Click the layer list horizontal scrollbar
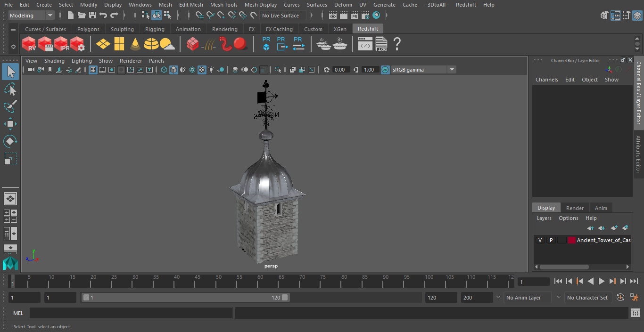This screenshot has width=644, height=332. 564,267
